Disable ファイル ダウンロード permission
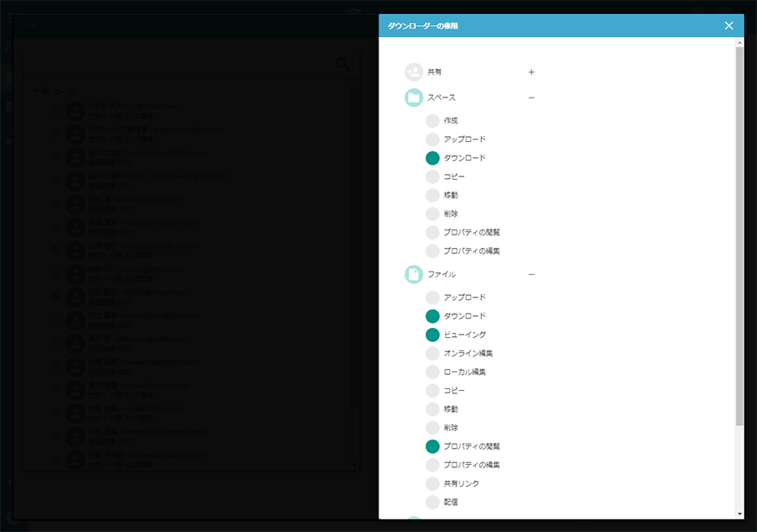 point(432,316)
